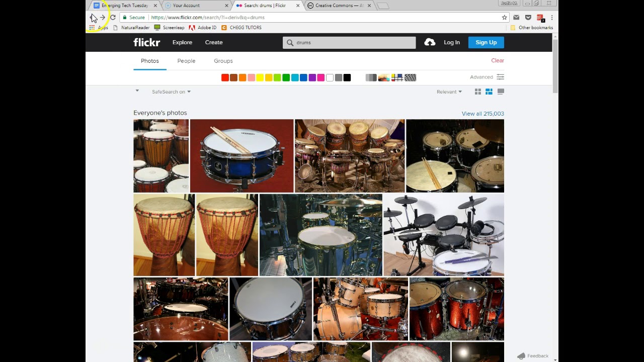This screenshot has width=644, height=362.
Task: Filter by white color swatch
Action: [x=330, y=77]
